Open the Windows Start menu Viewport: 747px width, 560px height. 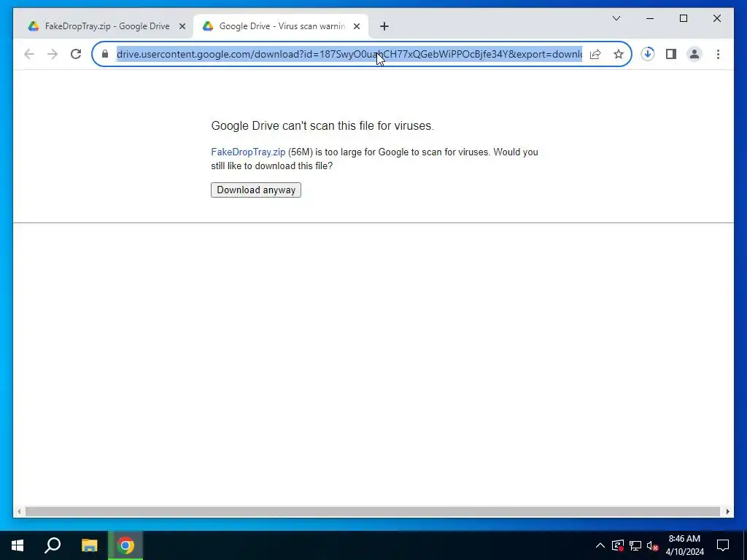[x=18, y=545]
